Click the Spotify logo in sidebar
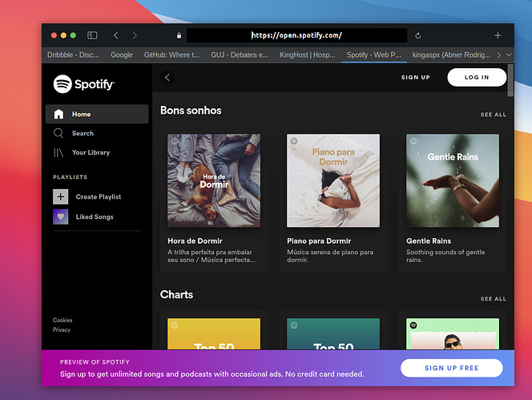Viewport: 532px width, 400px height. [x=84, y=84]
